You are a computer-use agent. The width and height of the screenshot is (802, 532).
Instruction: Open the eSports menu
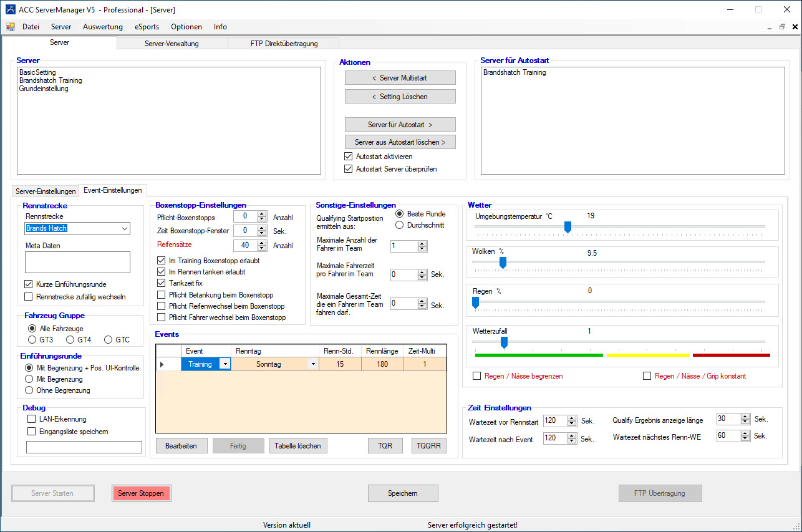point(147,27)
